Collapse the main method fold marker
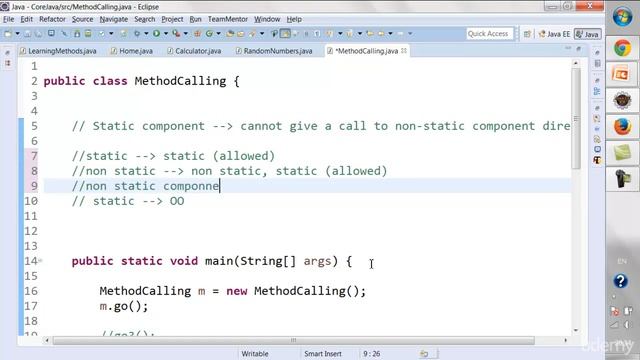 pos(40,260)
